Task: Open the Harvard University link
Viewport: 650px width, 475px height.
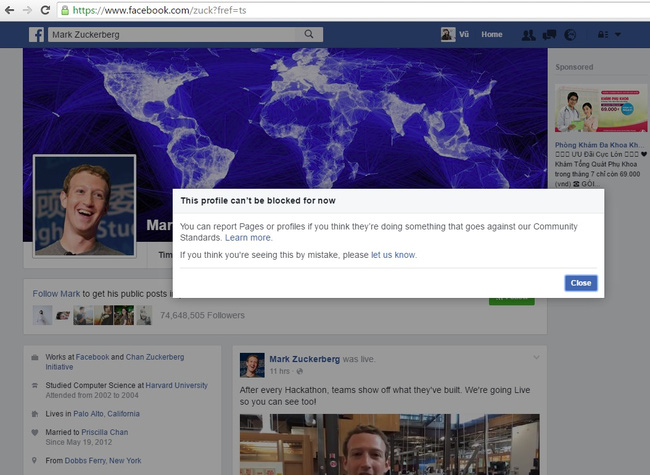Action: 177,385
